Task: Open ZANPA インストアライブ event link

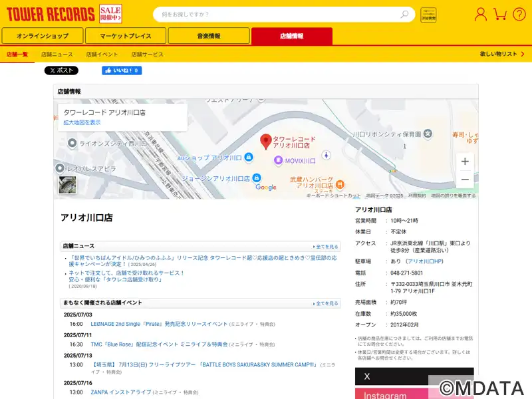Action: (121, 392)
